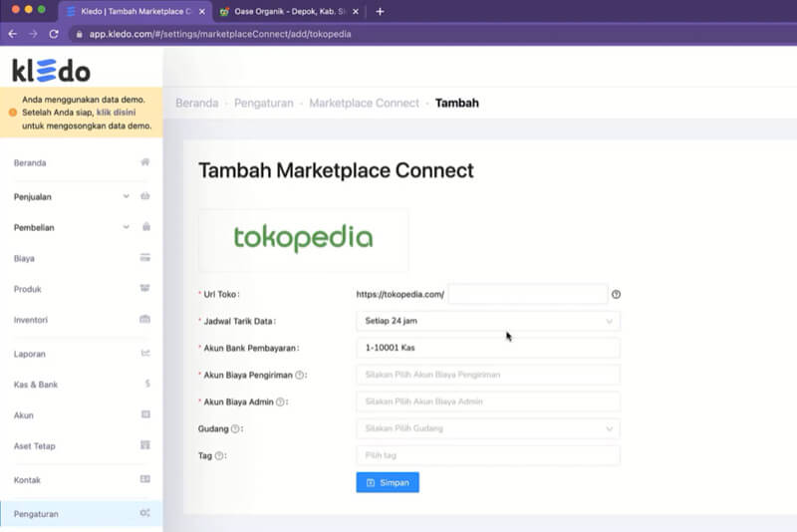Viewport: 797px width, 532px height.
Task: Open Aset Tetap in sidebar menu
Action: point(82,445)
